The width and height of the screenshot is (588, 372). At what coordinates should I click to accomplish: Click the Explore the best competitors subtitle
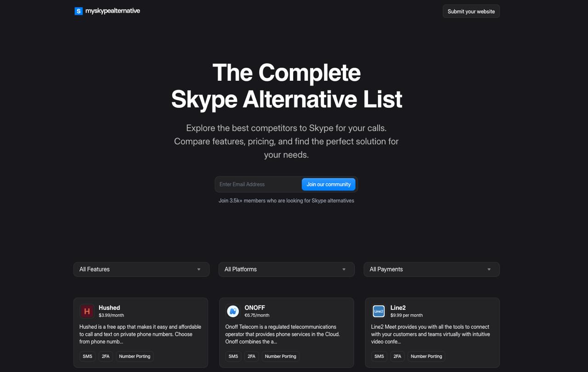[x=286, y=141]
